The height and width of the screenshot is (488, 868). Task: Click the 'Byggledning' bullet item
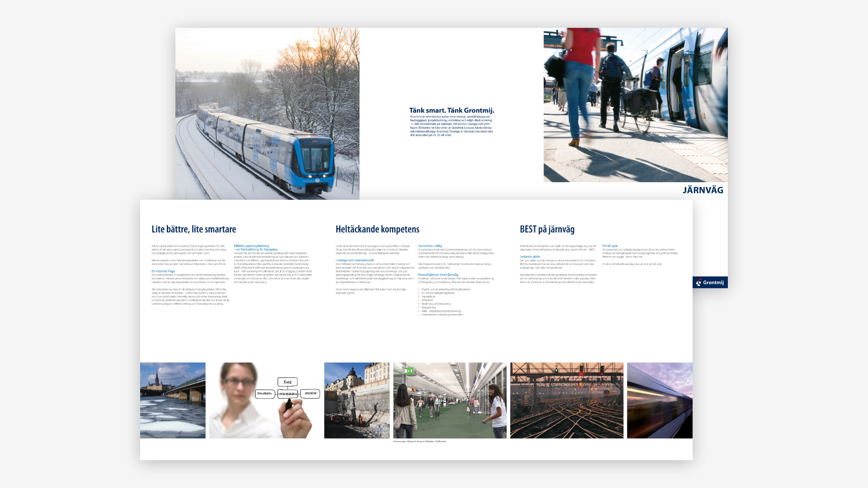(429, 308)
